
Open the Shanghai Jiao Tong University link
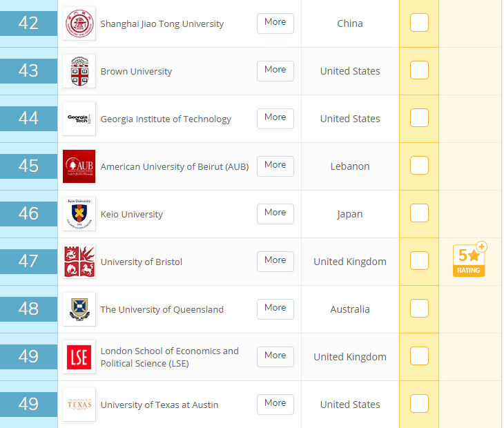point(162,24)
